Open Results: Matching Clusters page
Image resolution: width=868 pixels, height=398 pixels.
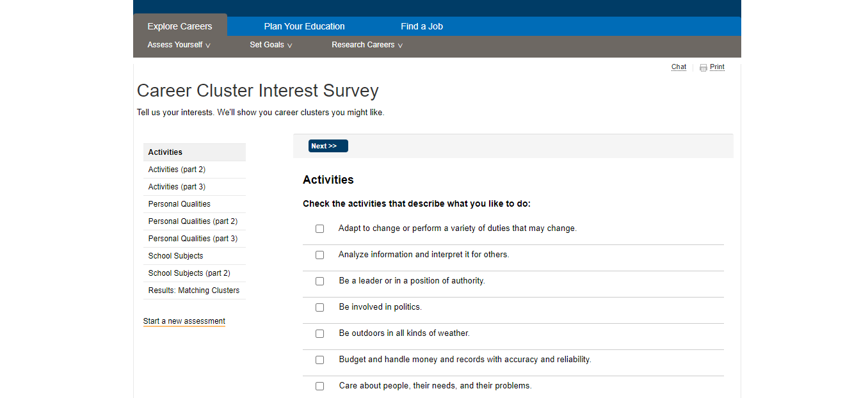193,291
